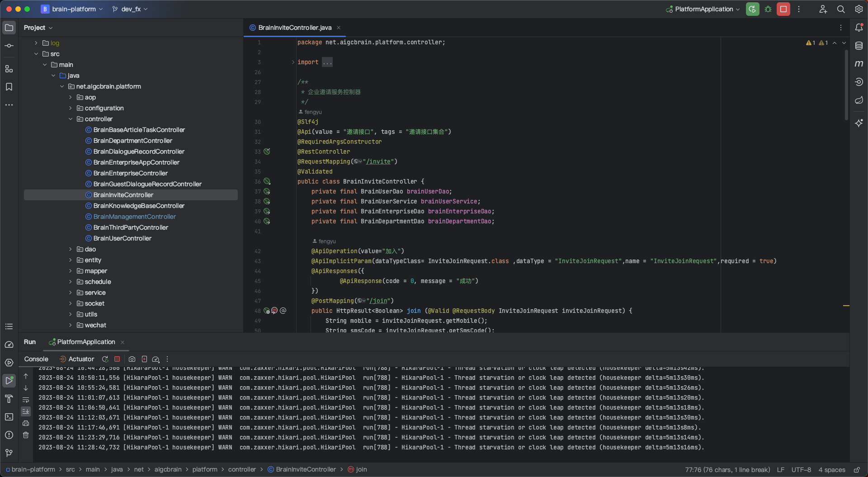
Task: Click controller breadcrumb in navigation bar
Action: (242, 469)
